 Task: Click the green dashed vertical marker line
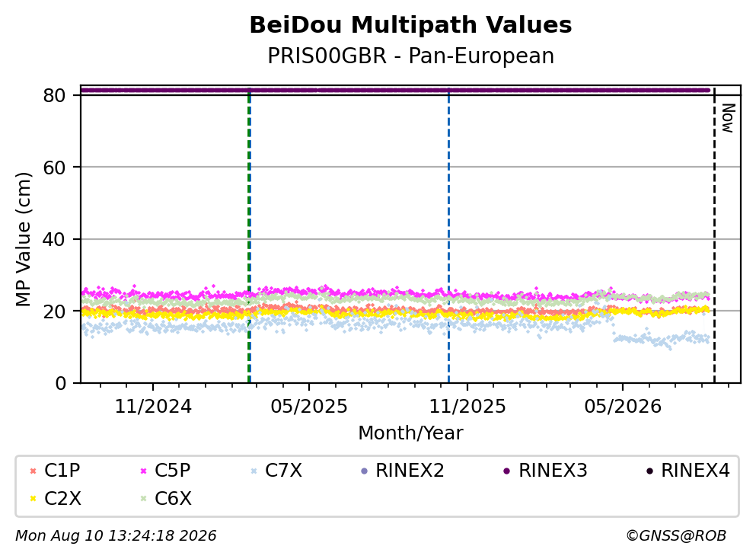(248, 235)
